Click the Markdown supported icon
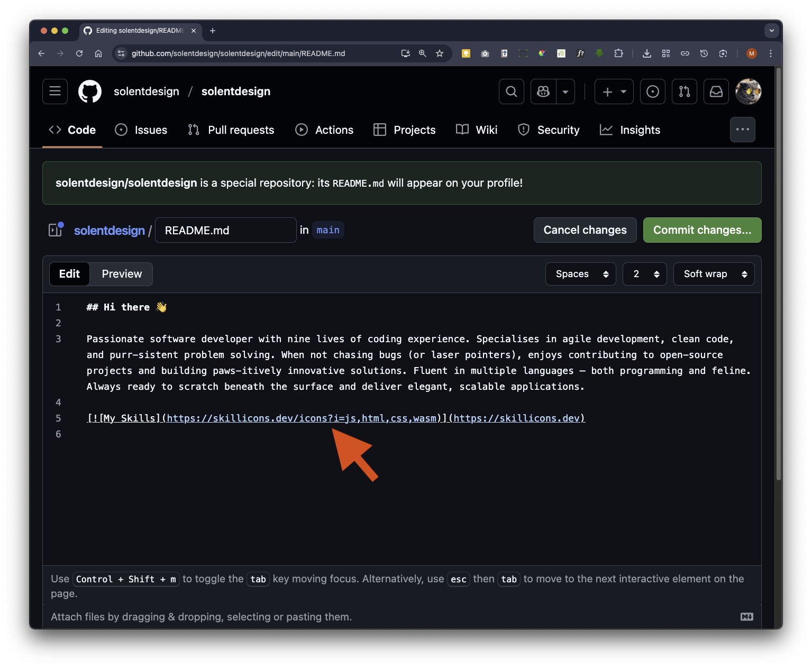Image resolution: width=812 pixels, height=668 pixels. click(x=746, y=617)
